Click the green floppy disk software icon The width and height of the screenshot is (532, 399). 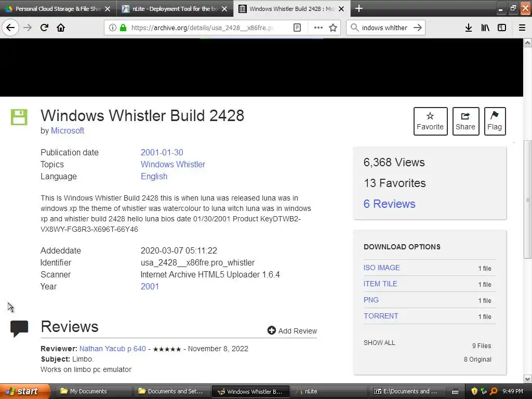click(x=19, y=117)
